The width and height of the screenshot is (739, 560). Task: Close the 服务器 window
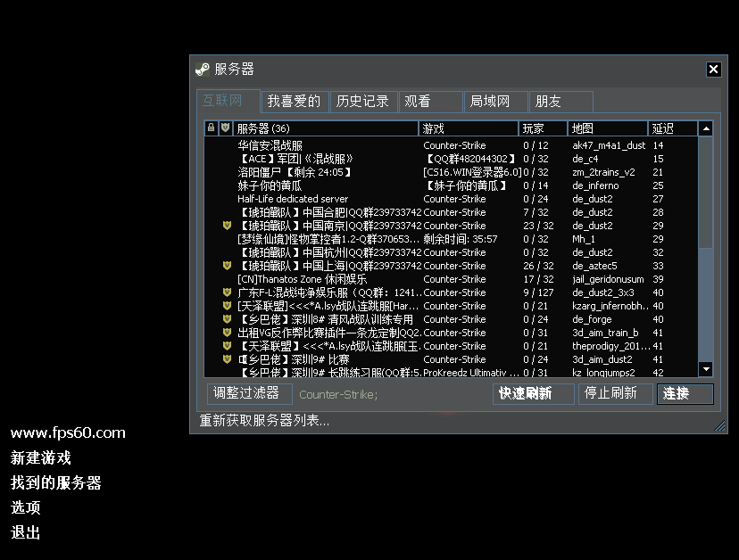point(713,70)
